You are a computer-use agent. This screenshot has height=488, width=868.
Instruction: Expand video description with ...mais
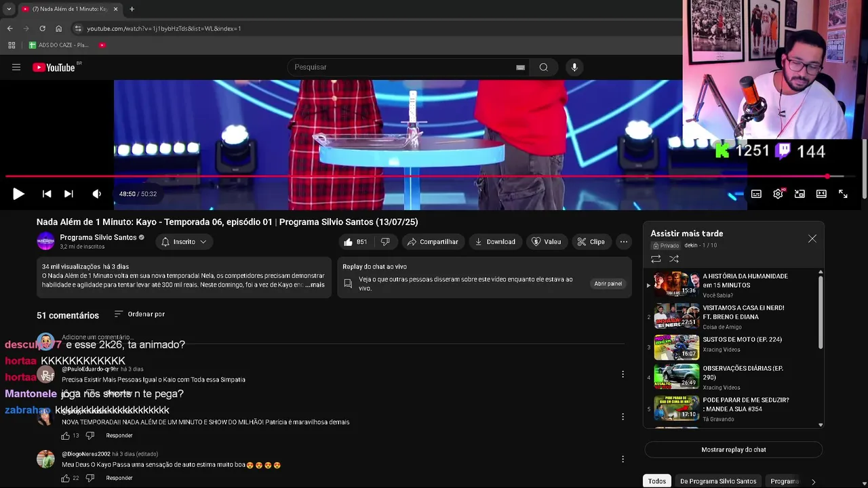[315, 285]
